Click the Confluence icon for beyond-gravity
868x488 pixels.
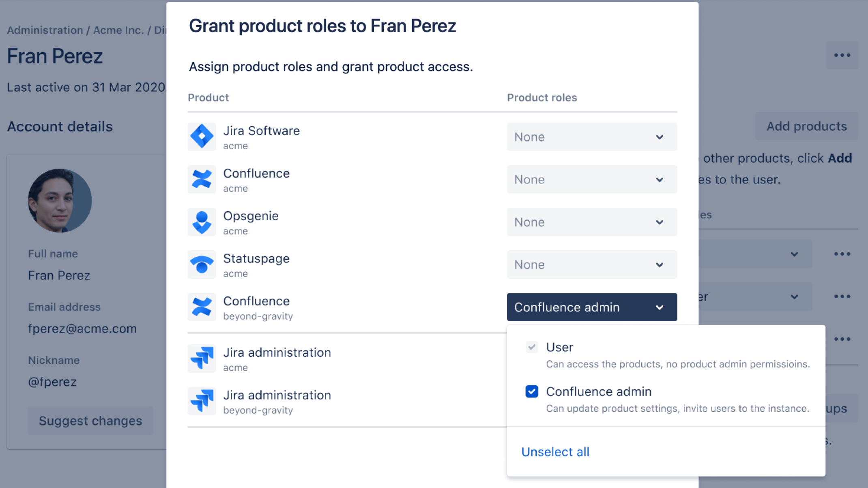pyautogui.click(x=202, y=307)
